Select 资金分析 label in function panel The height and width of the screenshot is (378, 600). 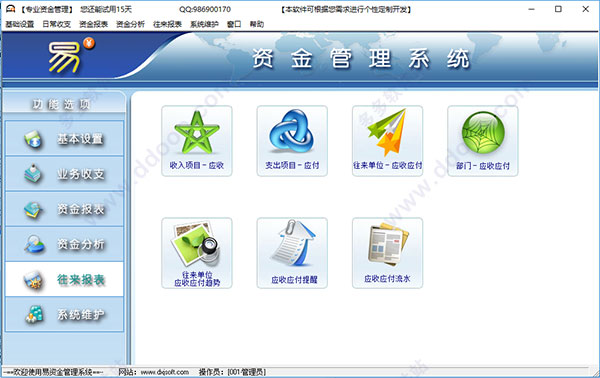pyautogui.click(x=80, y=244)
